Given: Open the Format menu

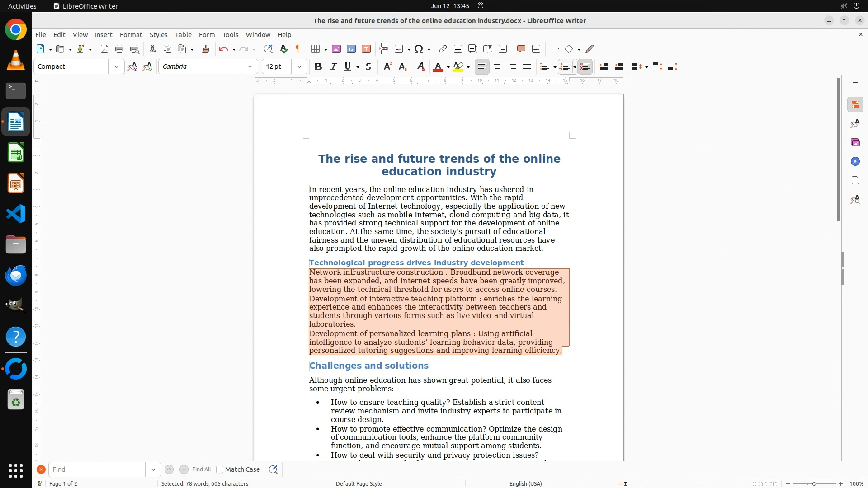Looking at the screenshot, I should coord(131,34).
